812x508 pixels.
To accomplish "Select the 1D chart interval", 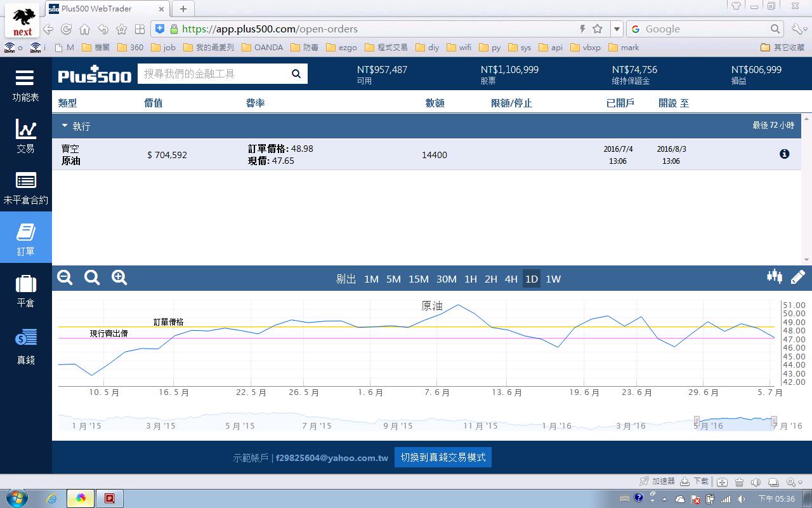I will tap(532, 279).
